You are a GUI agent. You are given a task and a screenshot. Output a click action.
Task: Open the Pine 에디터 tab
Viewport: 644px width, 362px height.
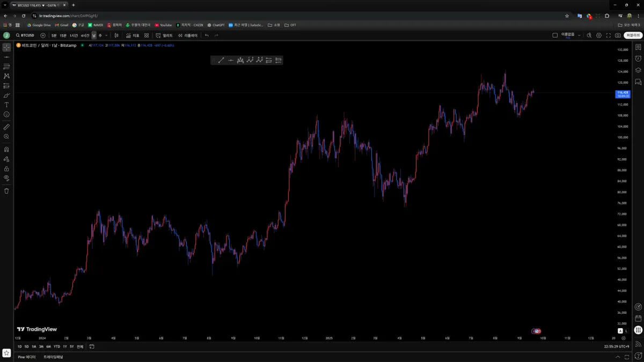point(27,357)
